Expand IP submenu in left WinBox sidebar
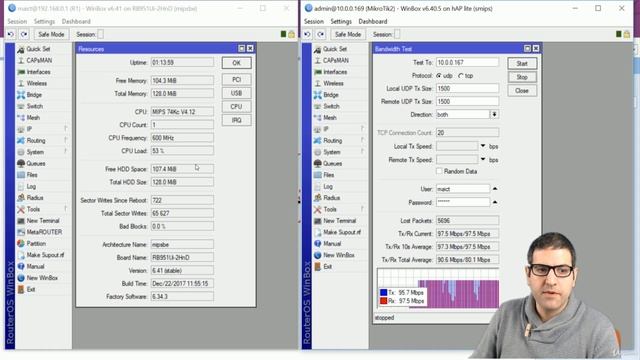Viewport: 640px width, 360px height. (65, 129)
